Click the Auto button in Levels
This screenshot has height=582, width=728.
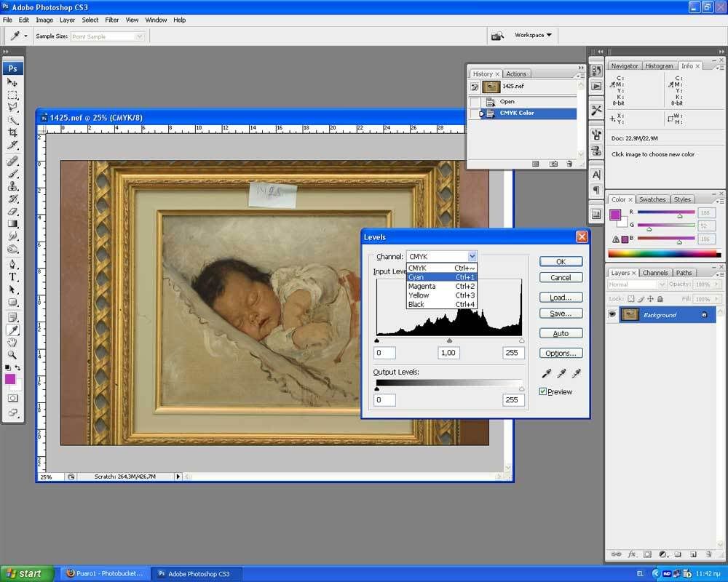coord(561,333)
